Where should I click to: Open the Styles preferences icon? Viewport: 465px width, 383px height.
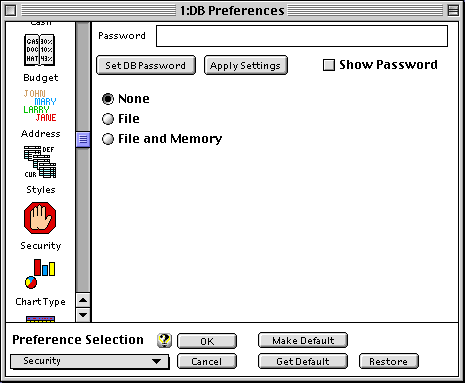[x=40, y=162]
